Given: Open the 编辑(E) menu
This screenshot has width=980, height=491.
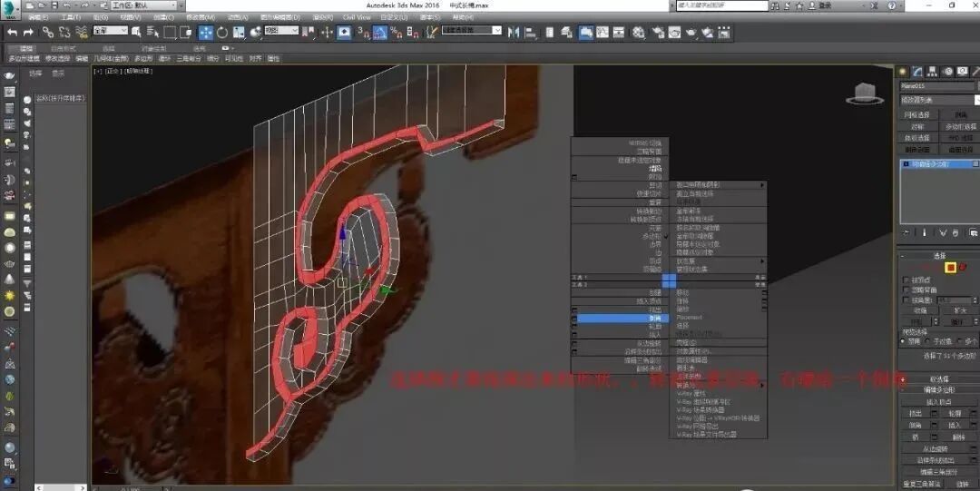Looking at the screenshot, I should coord(38,17).
